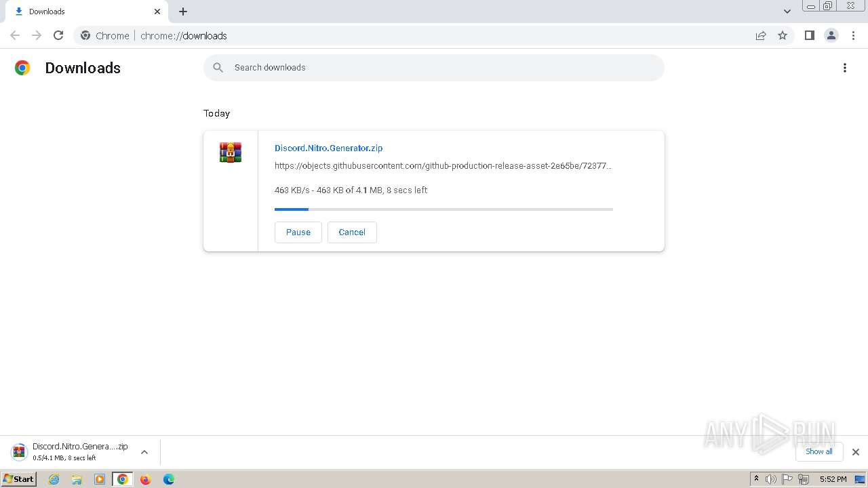Click the download progress bar
868x488 pixels.
(x=443, y=209)
